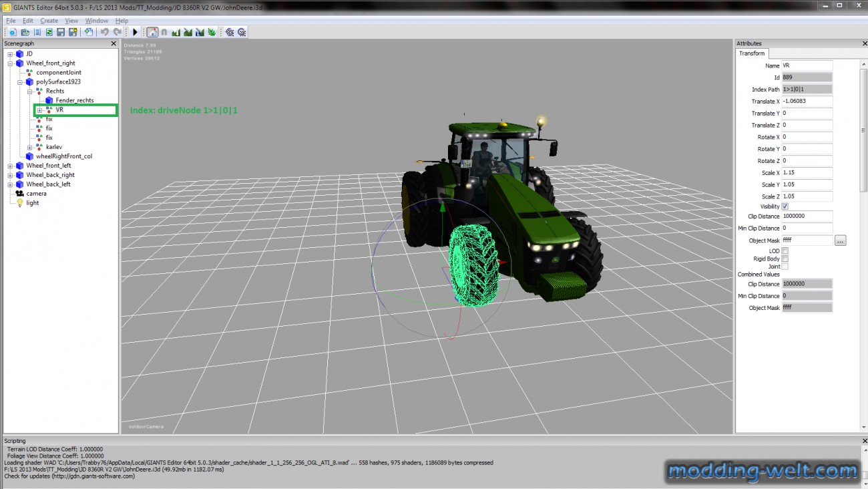The height and width of the screenshot is (489, 868).
Task: Click the camera icon in Scenegraph
Action: [x=20, y=194]
